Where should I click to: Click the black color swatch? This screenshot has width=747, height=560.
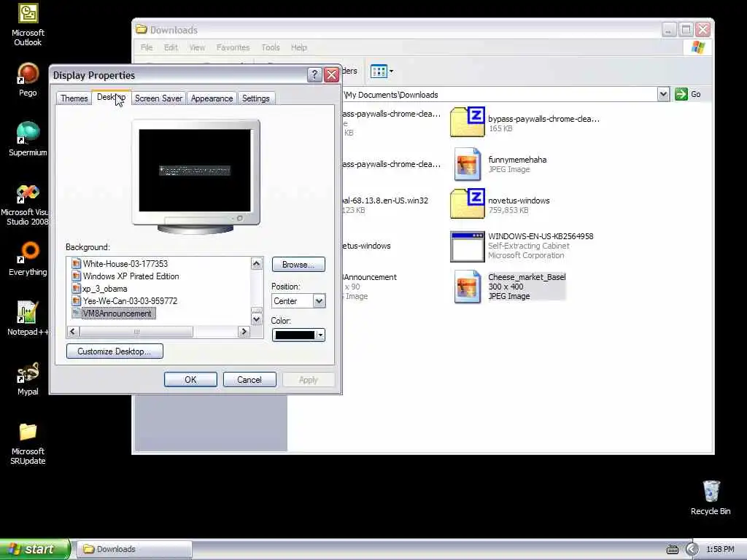point(295,335)
